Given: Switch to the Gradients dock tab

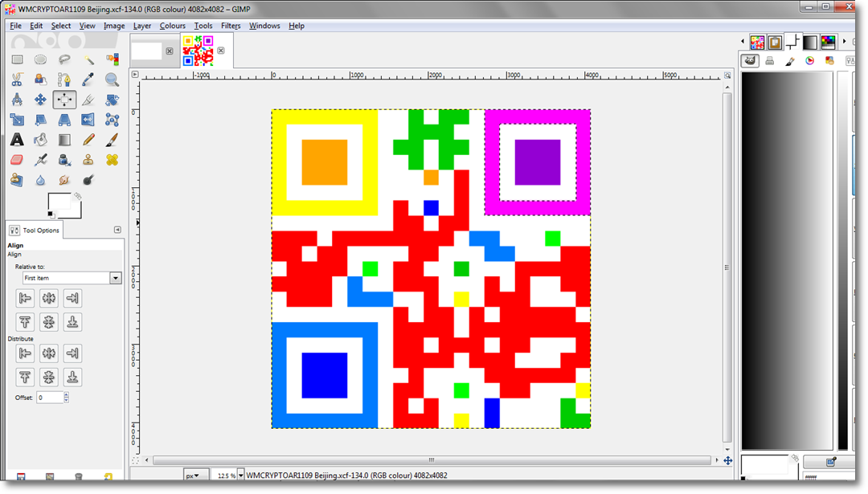Looking at the screenshot, I should (x=810, y=42).
